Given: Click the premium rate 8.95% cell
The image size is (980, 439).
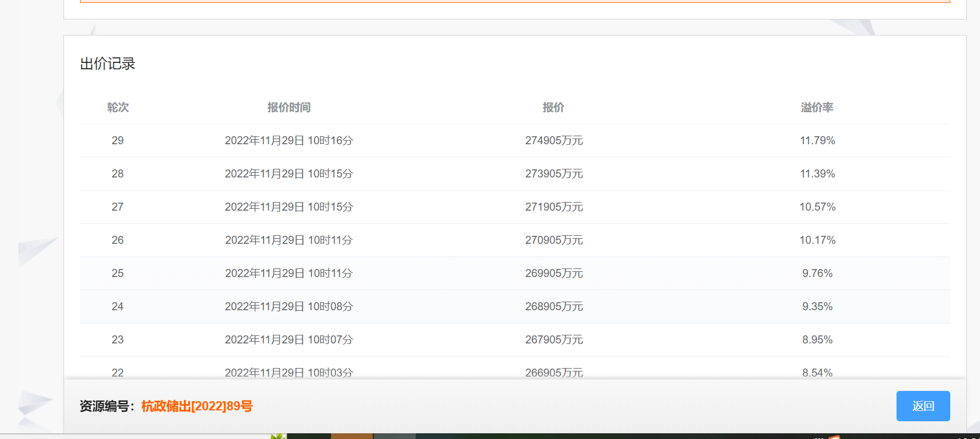Looking at the screenshot, I should [x=817, y=340].
